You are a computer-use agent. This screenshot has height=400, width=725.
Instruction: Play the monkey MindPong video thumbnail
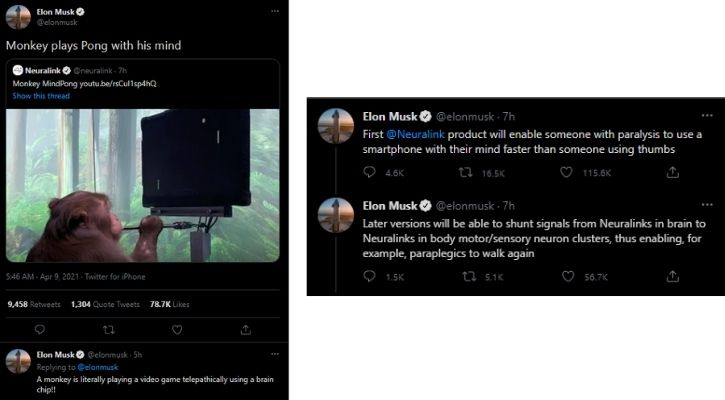click(x=143, y=185)
